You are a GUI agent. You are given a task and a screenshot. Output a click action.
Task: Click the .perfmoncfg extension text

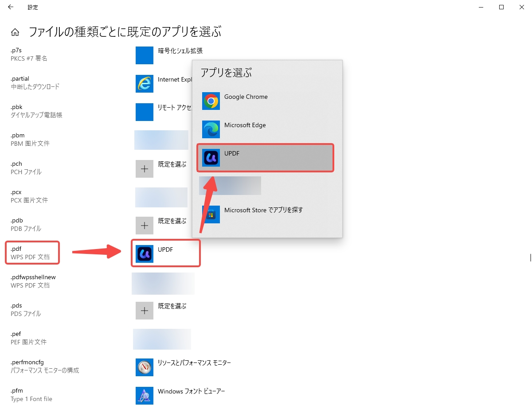pos(27,362)
